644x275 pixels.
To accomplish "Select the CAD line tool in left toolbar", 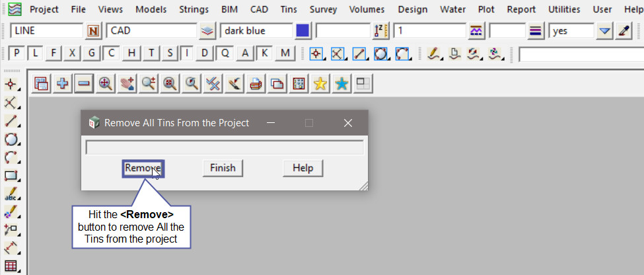I will 11,122.
